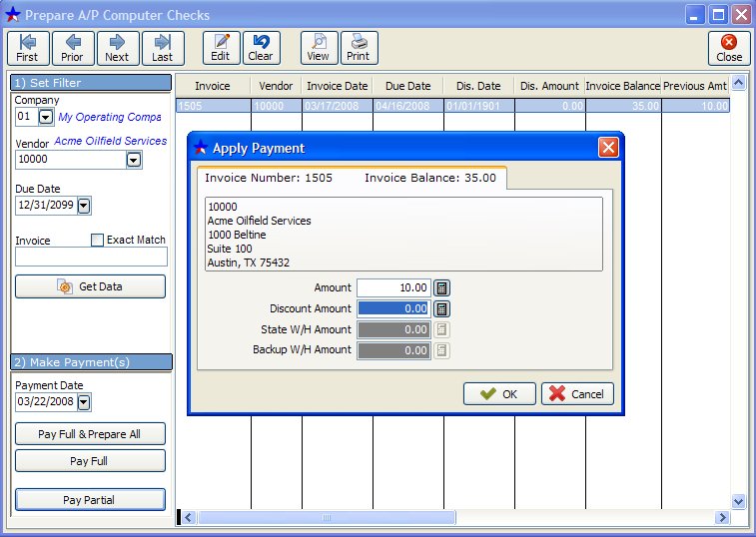Go to Next record toolbar button
Viewport: 756px width, 537px height.
coord(118,48)
